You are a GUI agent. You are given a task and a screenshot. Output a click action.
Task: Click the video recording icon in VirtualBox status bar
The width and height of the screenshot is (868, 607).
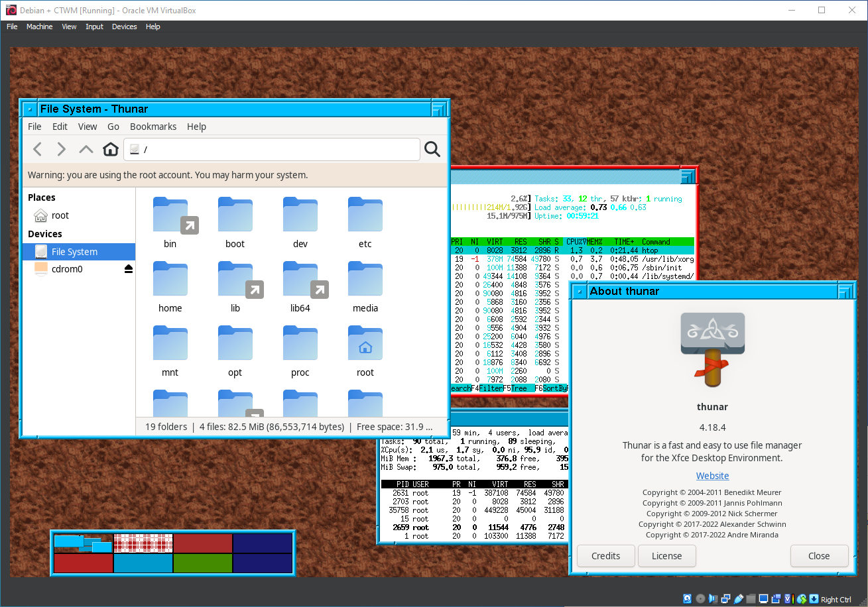point(776,598)
